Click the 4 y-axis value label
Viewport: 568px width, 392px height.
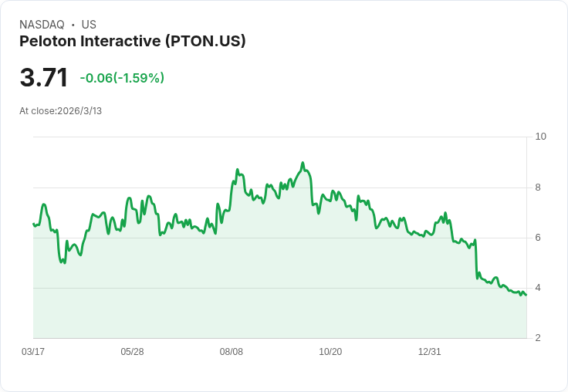pos(538,288)
